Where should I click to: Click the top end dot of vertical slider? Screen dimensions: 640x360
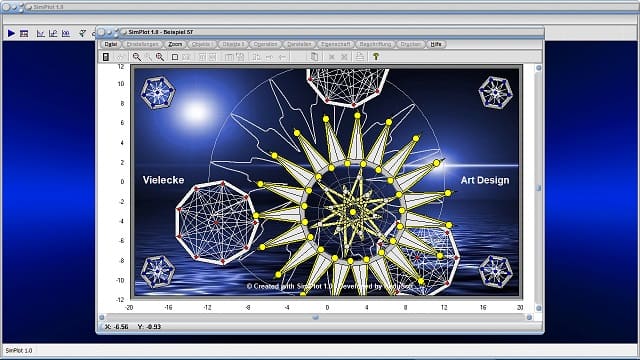tap(538, 68)
